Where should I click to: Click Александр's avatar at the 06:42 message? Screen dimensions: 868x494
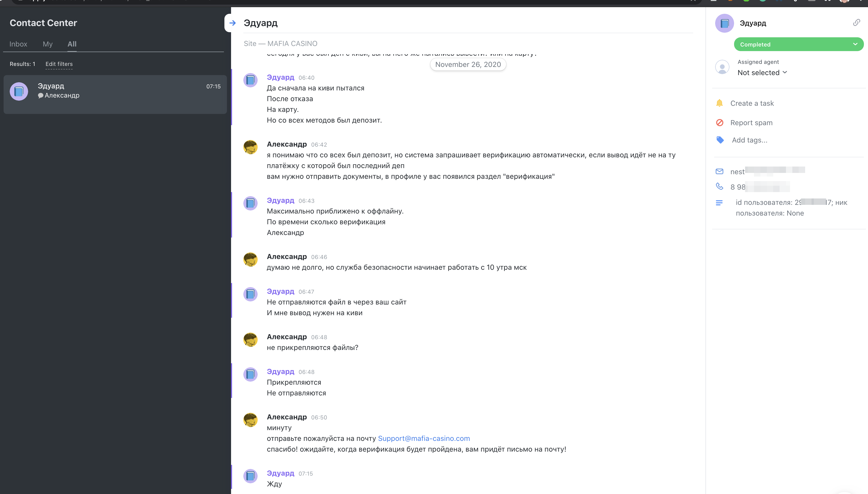point(250,147)
